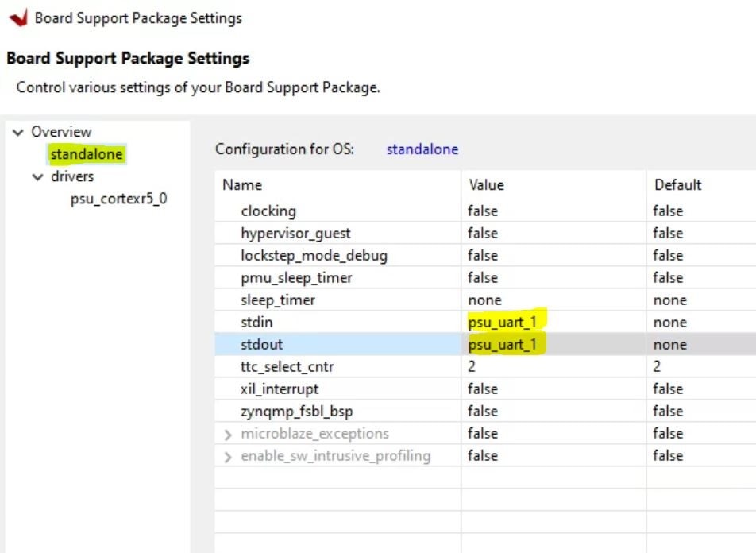This screenshot has width=756, height=553.
Task: Select standalone in the Overview tree
Action: (x=87, y=154)
